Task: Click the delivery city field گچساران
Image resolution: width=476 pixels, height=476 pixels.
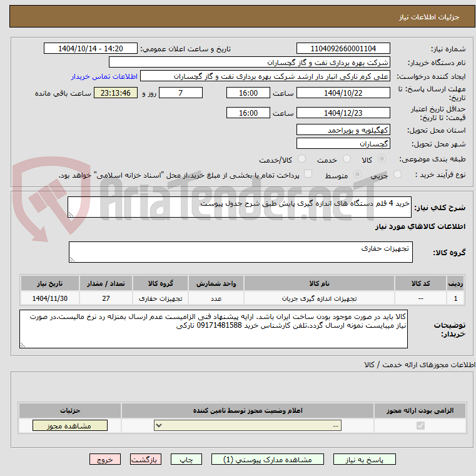Action: [x=343, y=144]
